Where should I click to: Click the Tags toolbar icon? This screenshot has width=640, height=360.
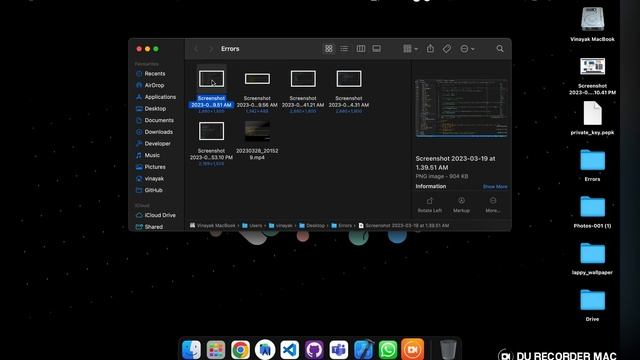click(447, 49)
